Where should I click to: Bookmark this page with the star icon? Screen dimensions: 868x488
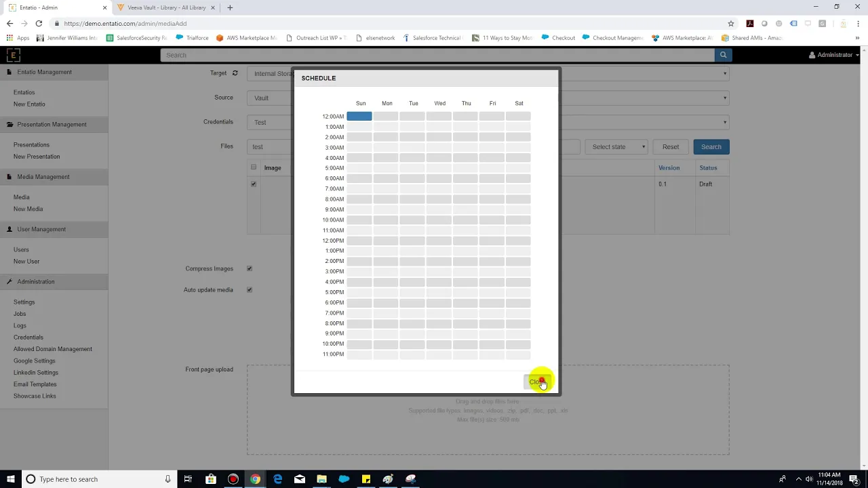[731, 23]
